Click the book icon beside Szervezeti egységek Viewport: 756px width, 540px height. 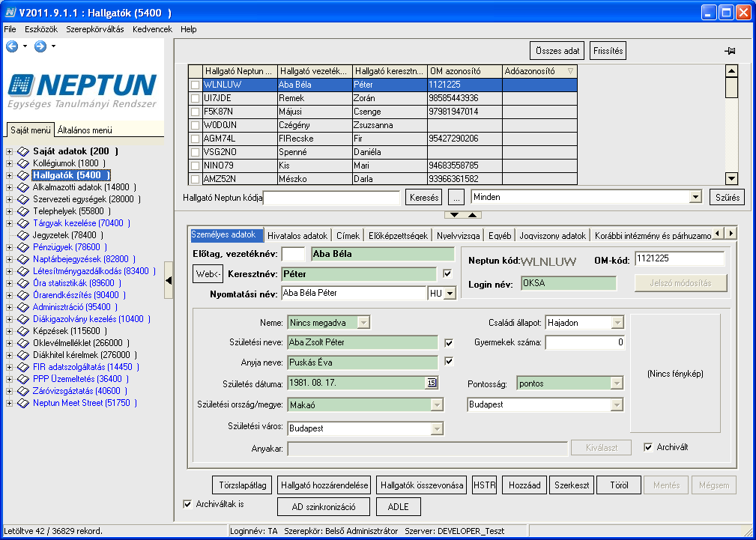click(23, 199)
